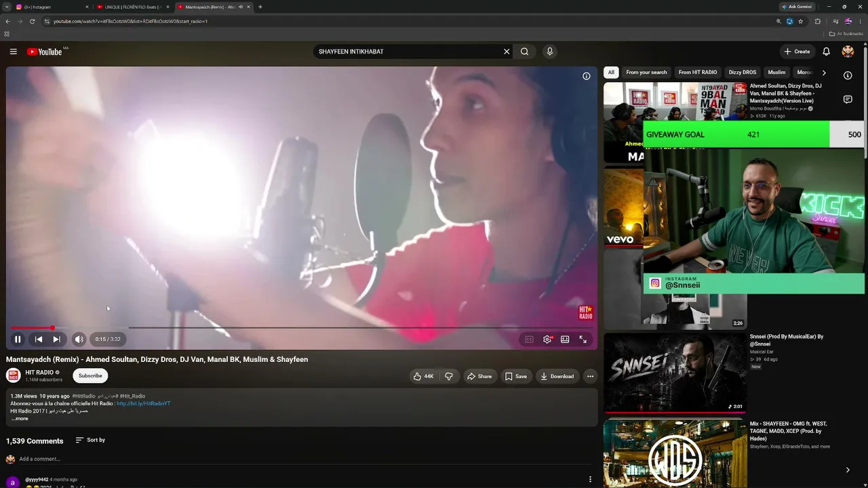Open the YouTube guide hamburger menu

tap(13, 52)
